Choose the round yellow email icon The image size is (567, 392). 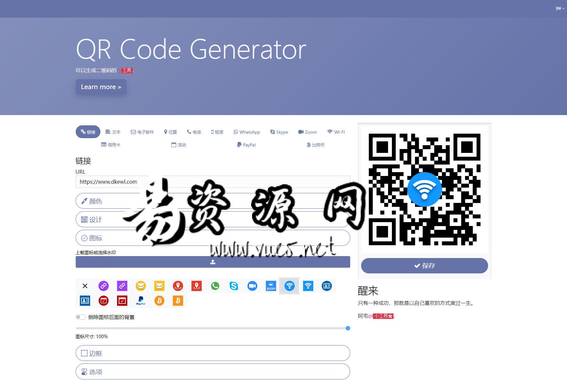tap(141, 286)
